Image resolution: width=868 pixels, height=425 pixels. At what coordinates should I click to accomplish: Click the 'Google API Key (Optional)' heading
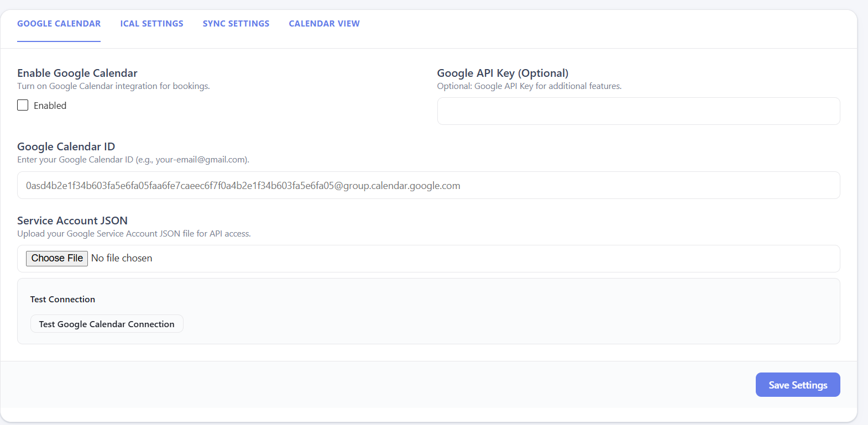(503, 73)
